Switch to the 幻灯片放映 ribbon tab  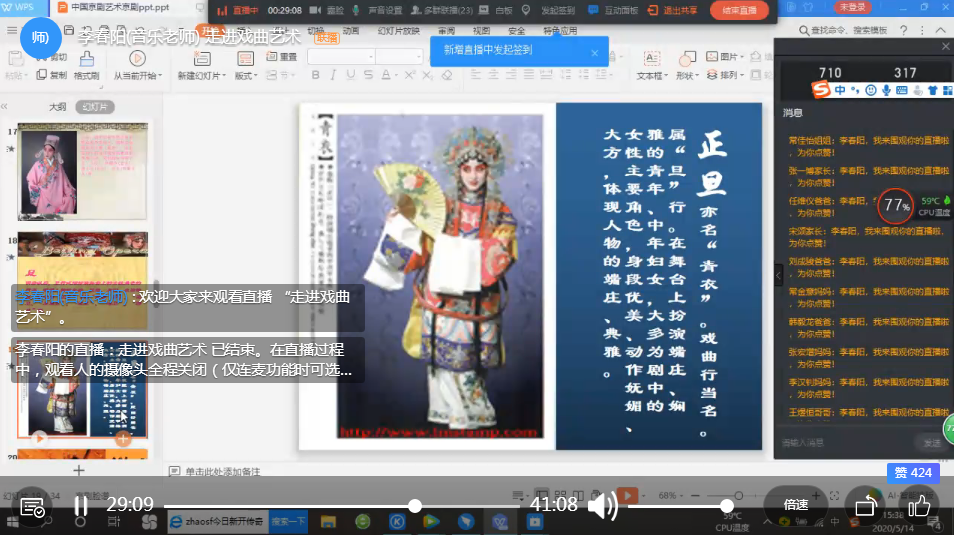(399, 30)
